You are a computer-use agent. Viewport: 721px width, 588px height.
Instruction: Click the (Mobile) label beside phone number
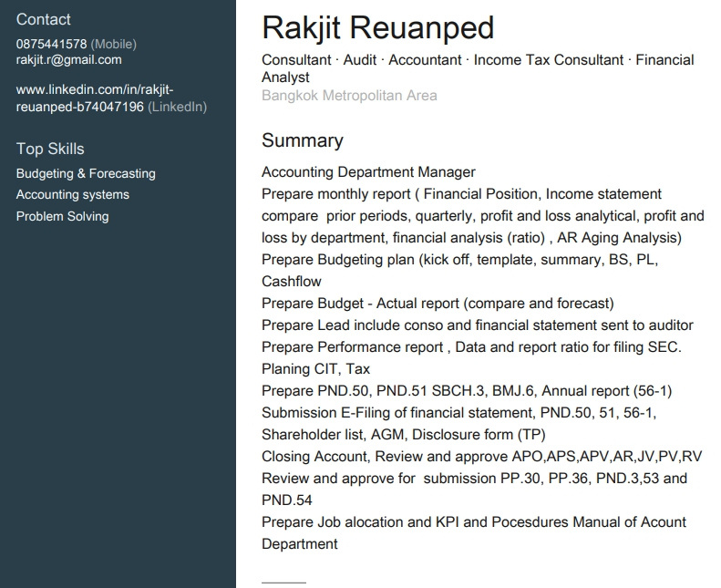pos(114,44)
